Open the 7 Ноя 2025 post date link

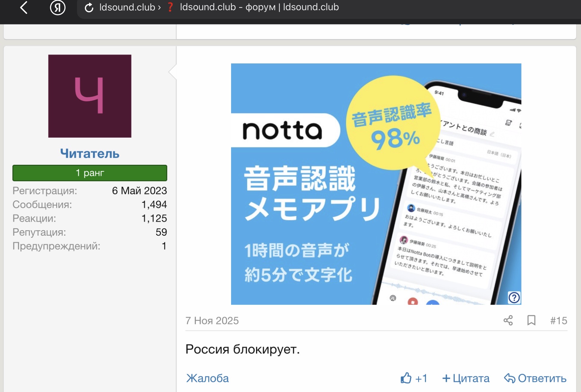click(x=212, y=321)
